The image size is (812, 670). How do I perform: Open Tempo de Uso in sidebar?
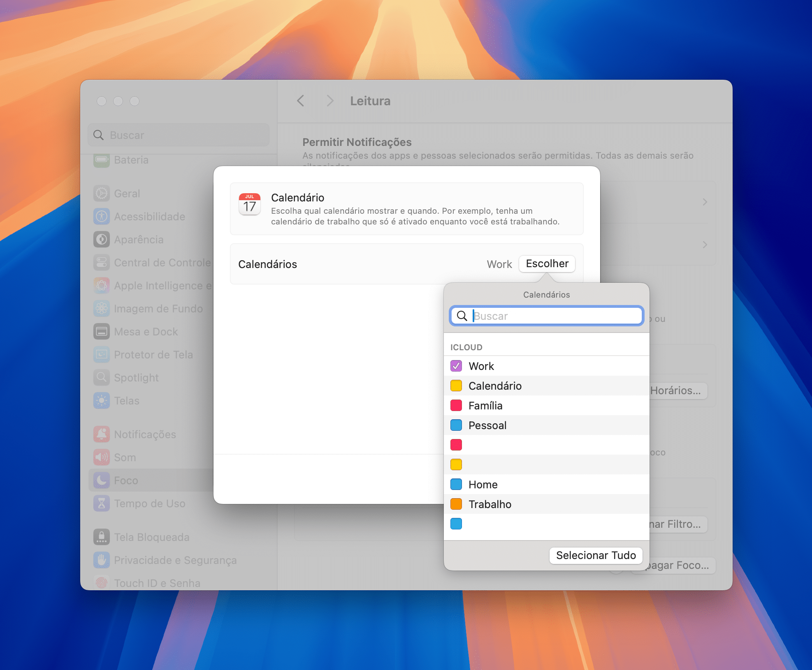pos(149,504)
